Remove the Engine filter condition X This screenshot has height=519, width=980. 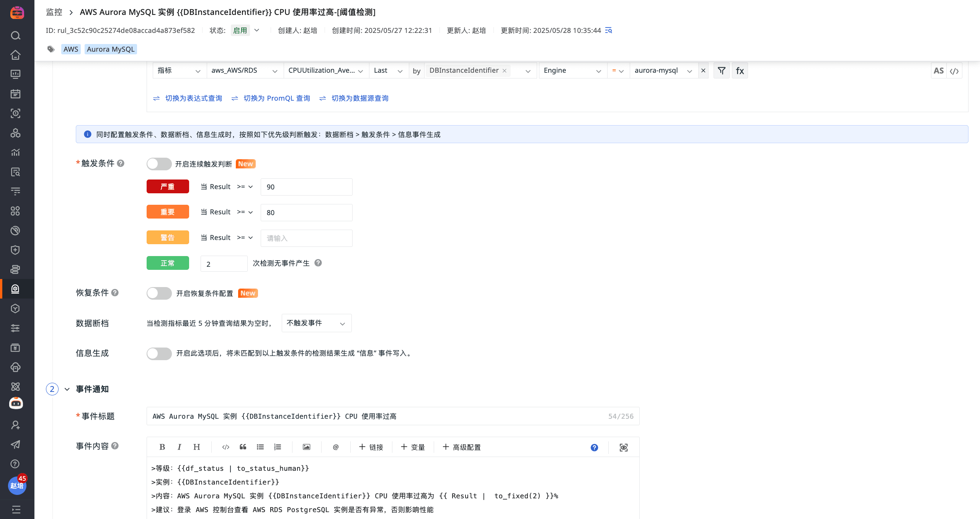[703, 70]
